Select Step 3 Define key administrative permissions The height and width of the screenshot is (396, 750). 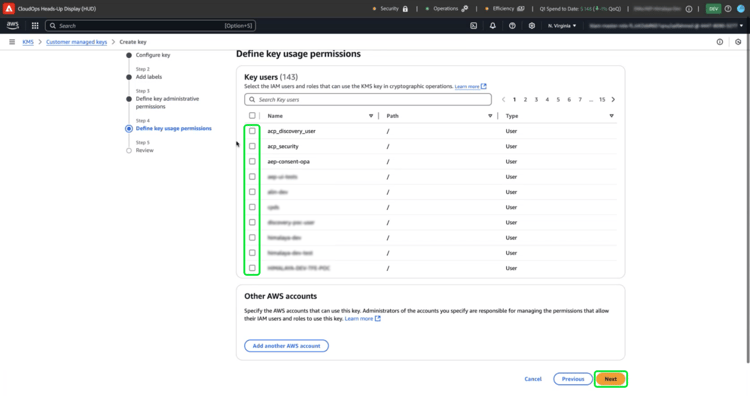pyautogui.click(x=167, y=102)
